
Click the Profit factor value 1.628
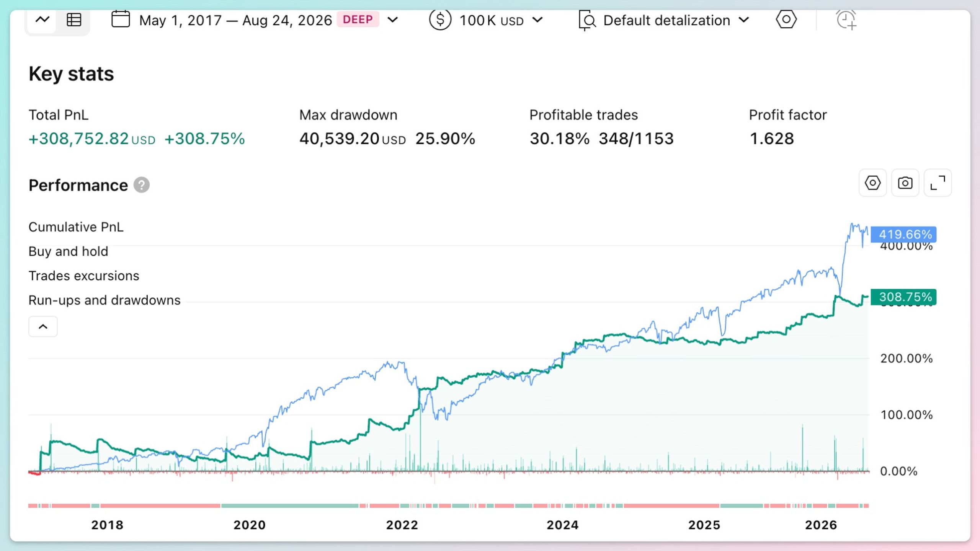pos(771,139)
